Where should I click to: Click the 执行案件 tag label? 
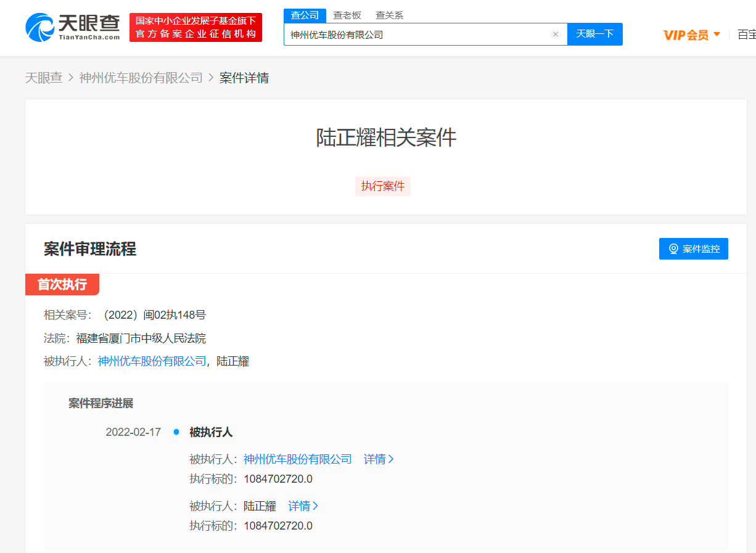tap(382, 186)
